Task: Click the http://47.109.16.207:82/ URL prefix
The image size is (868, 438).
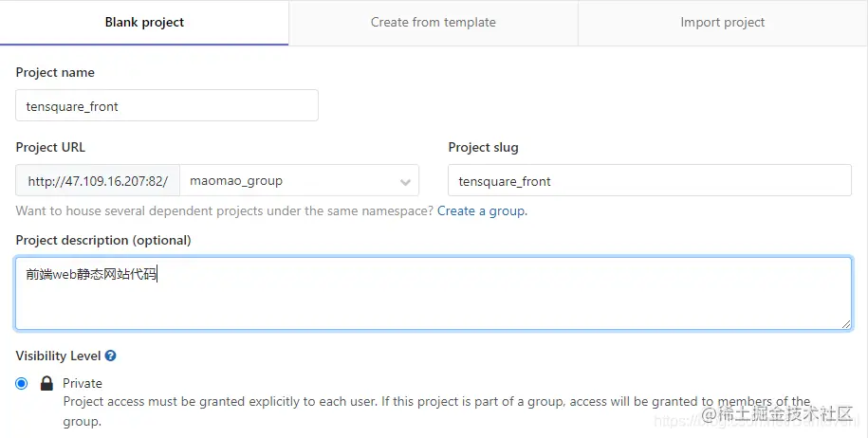Action: [x=98, y=181]
